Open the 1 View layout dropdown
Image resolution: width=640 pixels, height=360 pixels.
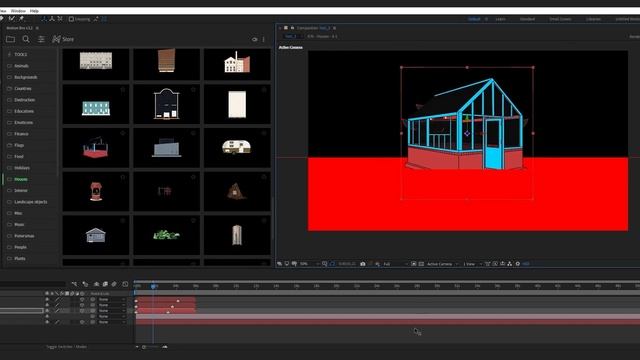[x=472, y=264]
